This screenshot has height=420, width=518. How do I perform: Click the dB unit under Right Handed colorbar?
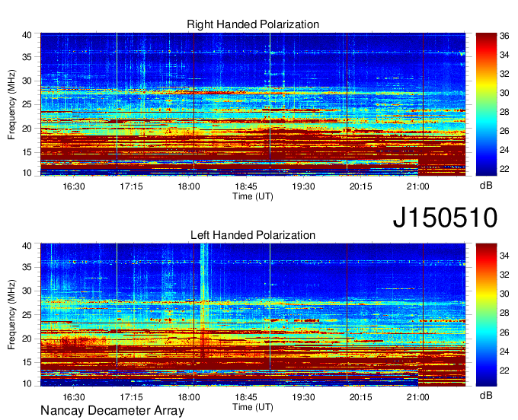(486, 186)
